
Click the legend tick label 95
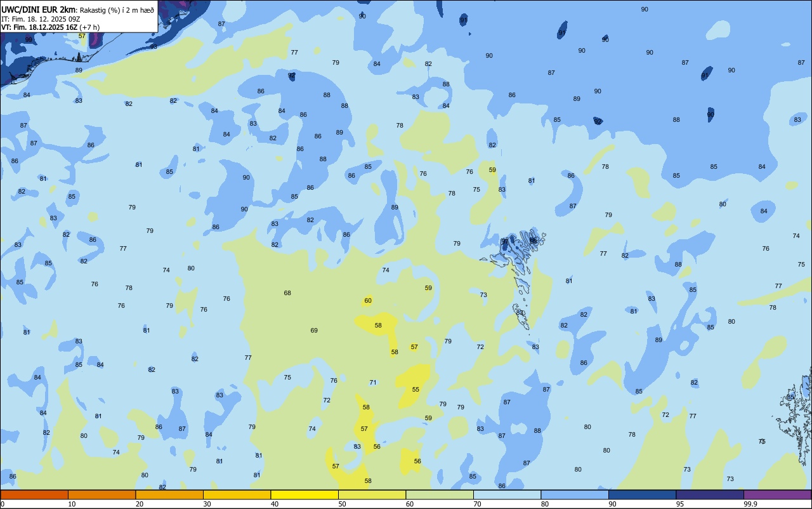click(679, 504)
